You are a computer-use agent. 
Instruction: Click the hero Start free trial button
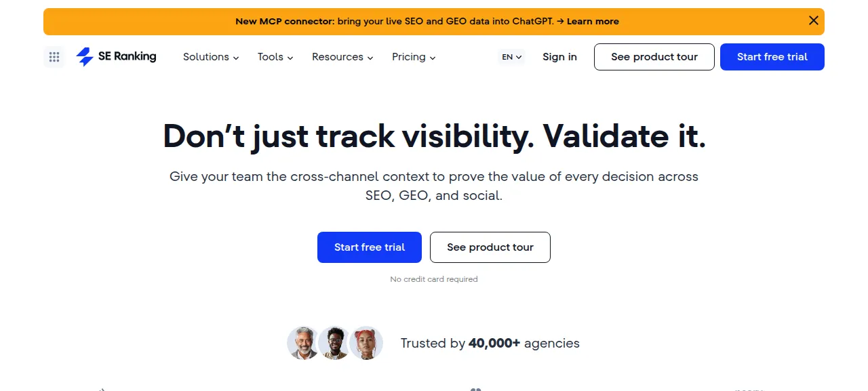point(370,247)
